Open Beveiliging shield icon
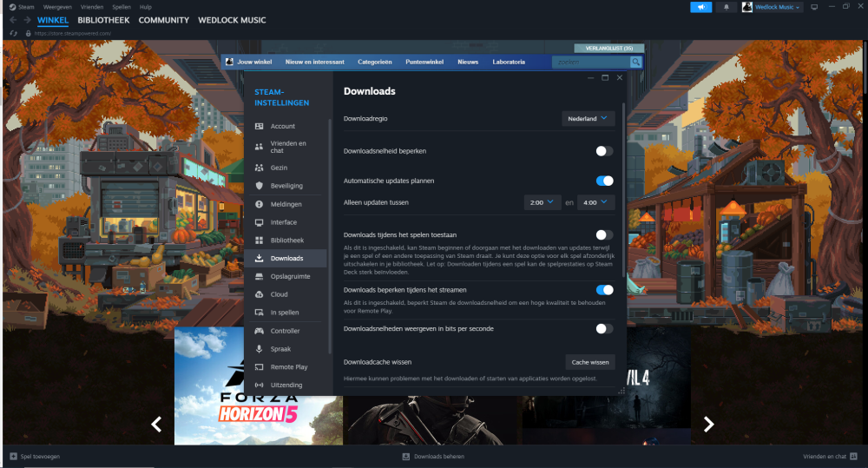868x468 pixels. point(259,186)
